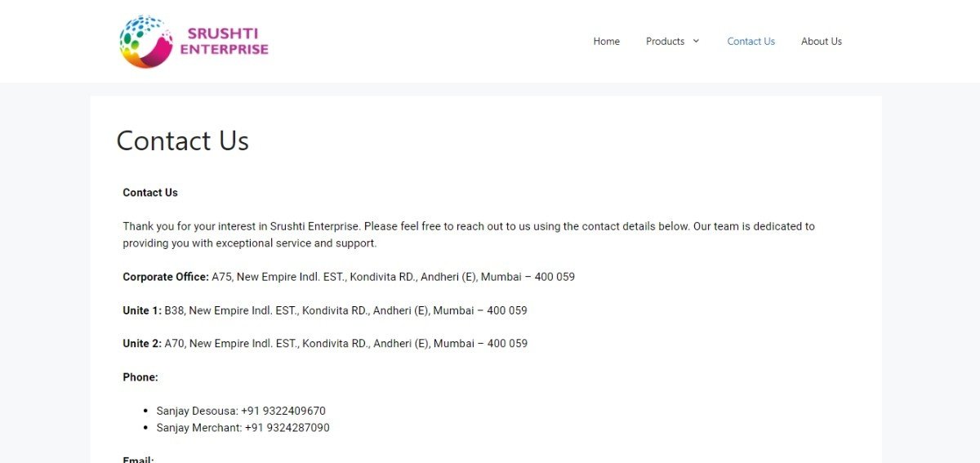Viewport: 980px width, 463px height.
Task: Open the Products menu item
Action: coord(665,42)
